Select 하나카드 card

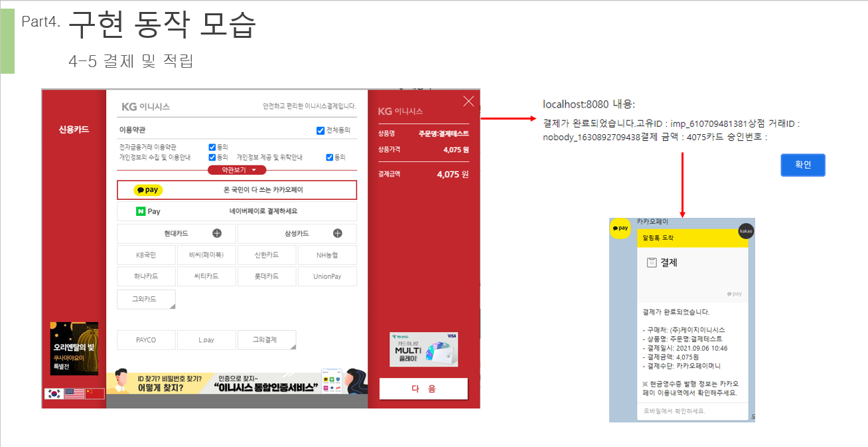click(146, 276)
